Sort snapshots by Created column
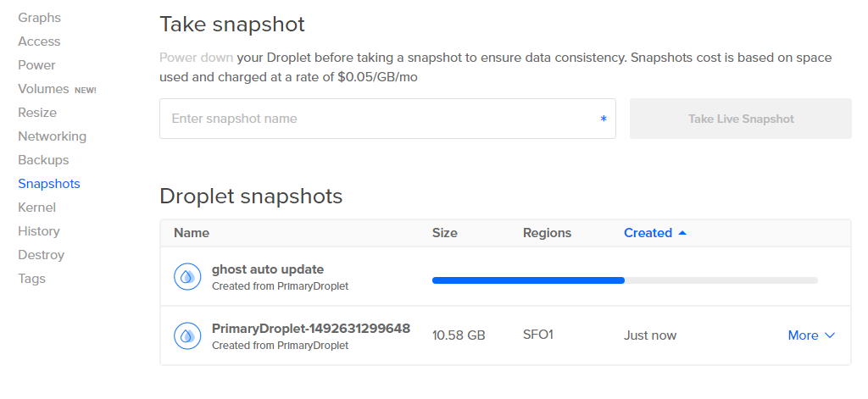868x399 pixels. (x=648, y=233)
